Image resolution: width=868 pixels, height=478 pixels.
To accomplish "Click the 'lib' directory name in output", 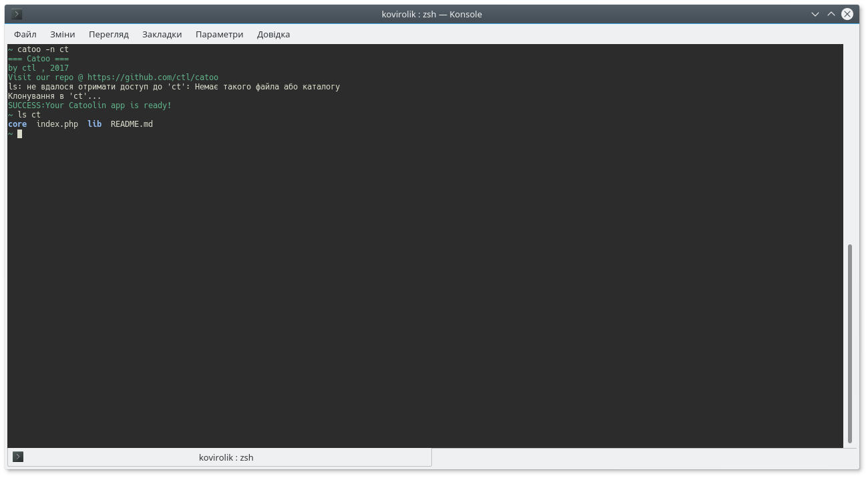I will point(95,124).
